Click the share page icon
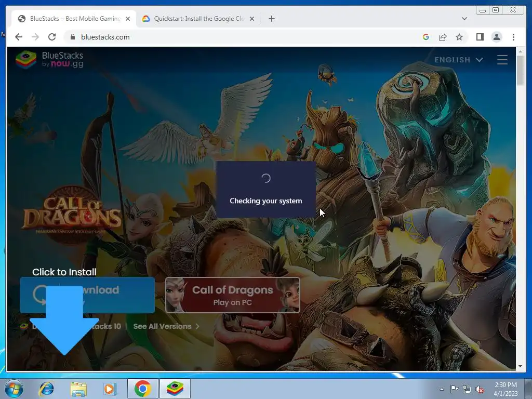 tap(443, 37)
